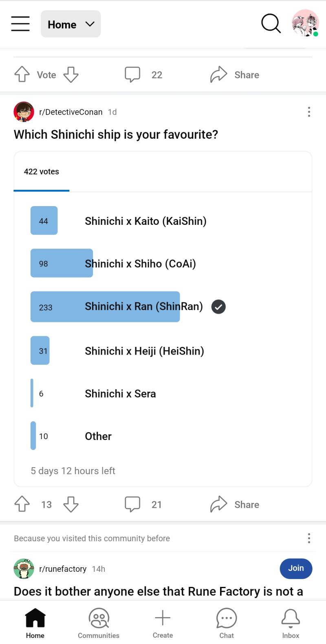326x644 pixels.
Task: Upvote the top post with Vote label
Action: tap(22, 74)
